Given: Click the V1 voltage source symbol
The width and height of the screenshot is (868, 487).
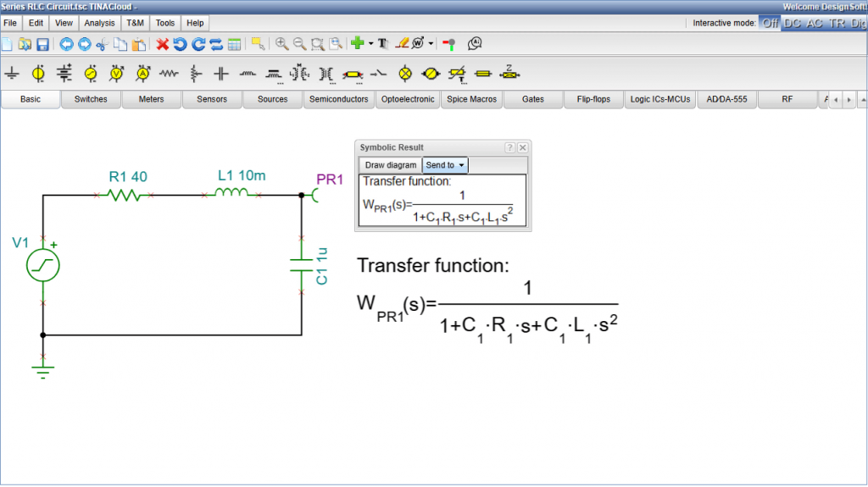Looking at the screenshot, I should click(x=43, y=266).
